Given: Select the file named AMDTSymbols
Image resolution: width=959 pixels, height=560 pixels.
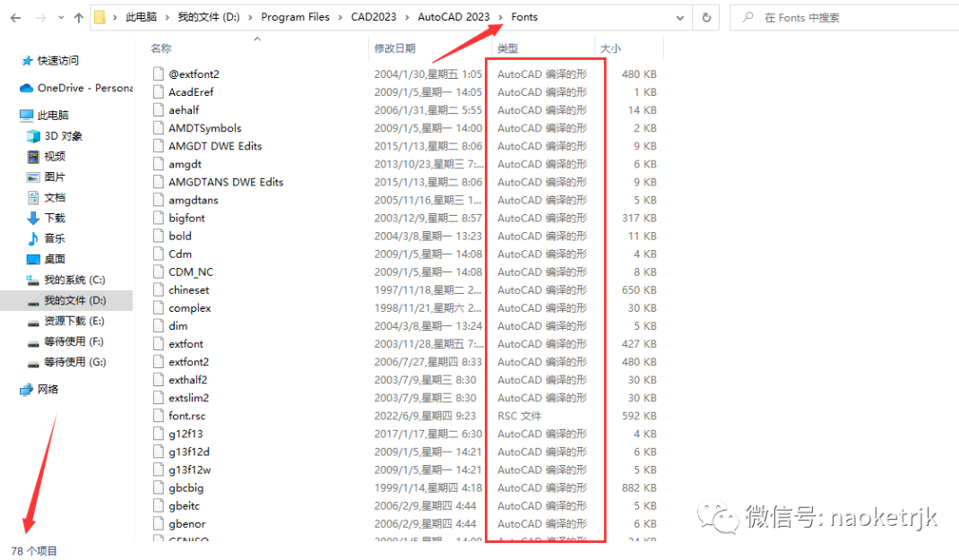Looking at the screenshot, I should tap(205, 128).
